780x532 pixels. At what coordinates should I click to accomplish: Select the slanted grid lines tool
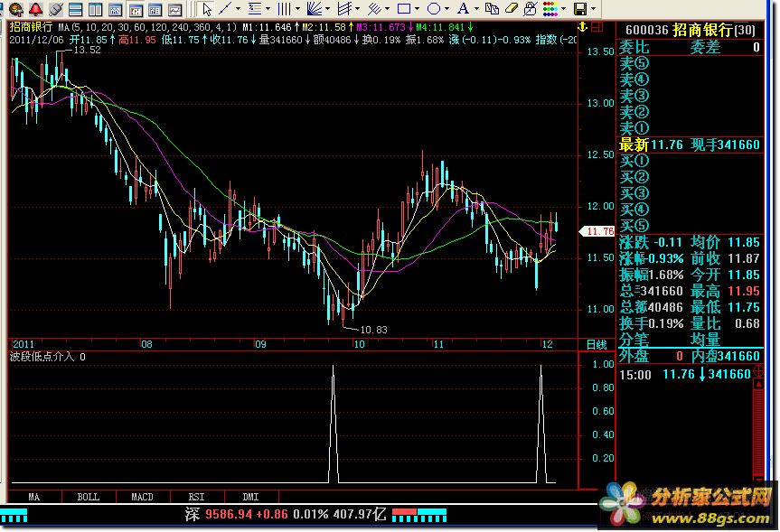344,8
